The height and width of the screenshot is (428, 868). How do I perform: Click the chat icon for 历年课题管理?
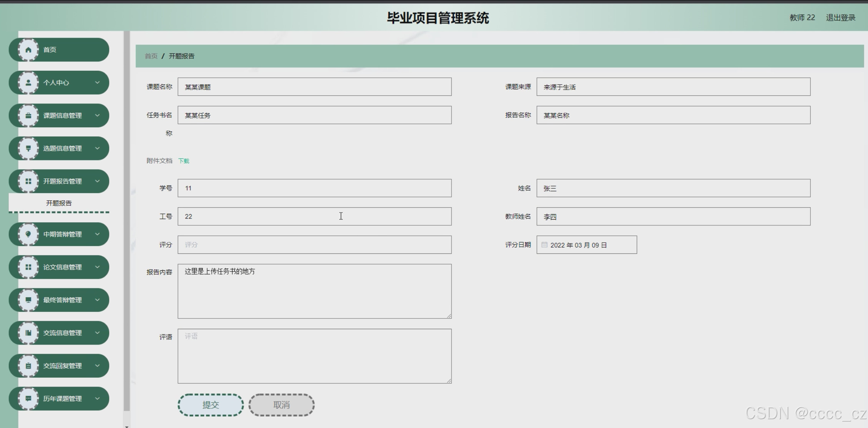pyautogui.click(x=28, y=398)
